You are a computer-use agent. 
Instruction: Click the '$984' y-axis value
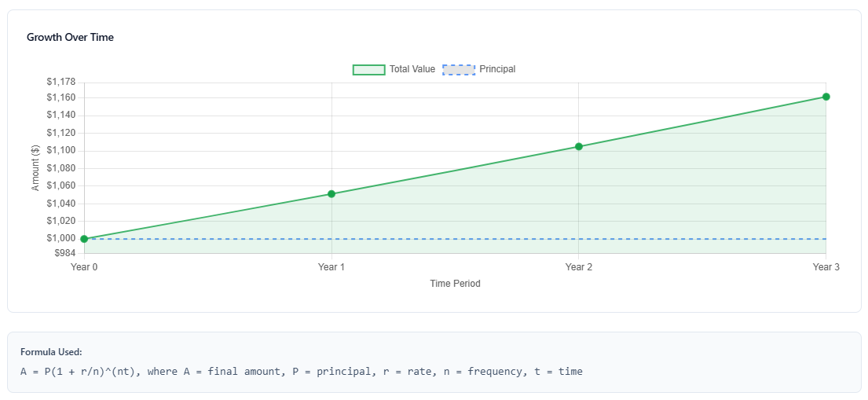click(x=65, y=253)
